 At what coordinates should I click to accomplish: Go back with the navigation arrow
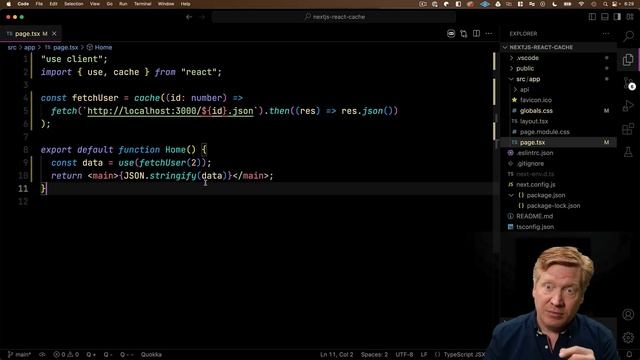tap(189, 17)
